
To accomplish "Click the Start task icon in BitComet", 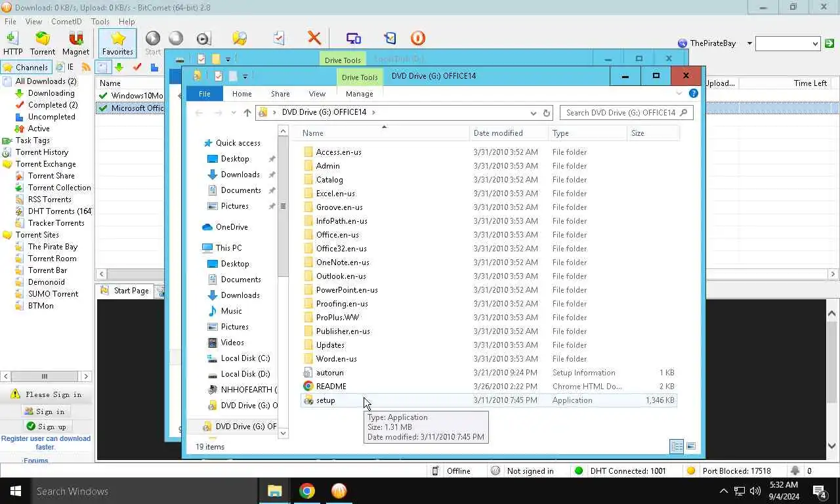I will tap(153, 43).
